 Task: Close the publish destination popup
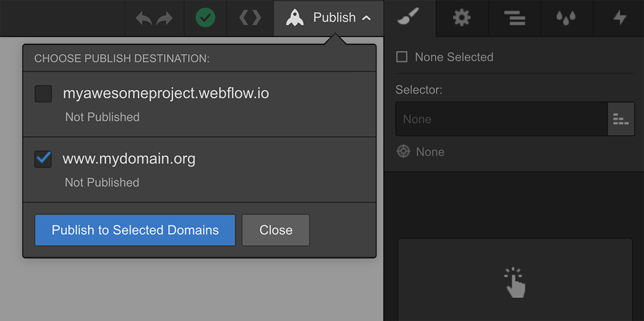point(275,230)
